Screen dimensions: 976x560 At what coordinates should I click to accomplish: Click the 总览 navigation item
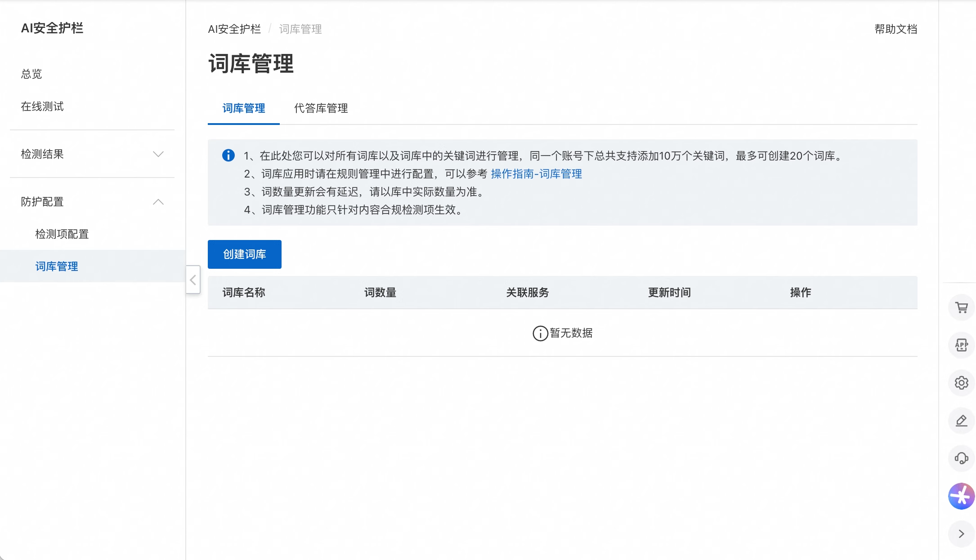point(31,74)
